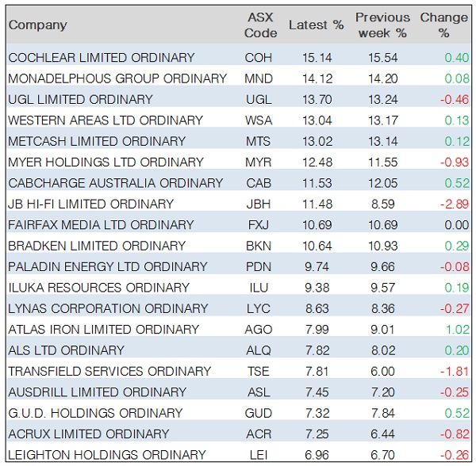Select Leighton Holdings Ordinary company name
The width and height of the screenshot is (476, 466).
(x=107, y=455)
